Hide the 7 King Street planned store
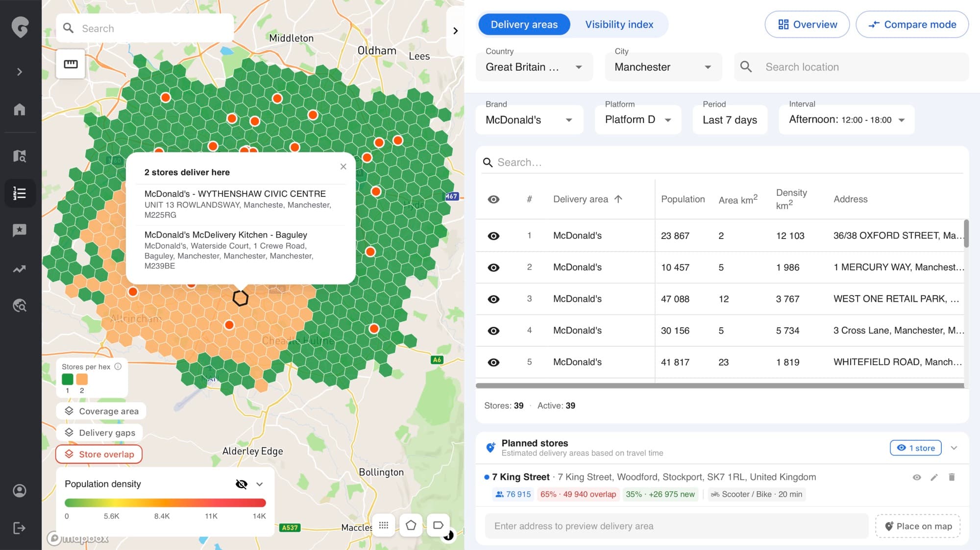 pos(917,477)
